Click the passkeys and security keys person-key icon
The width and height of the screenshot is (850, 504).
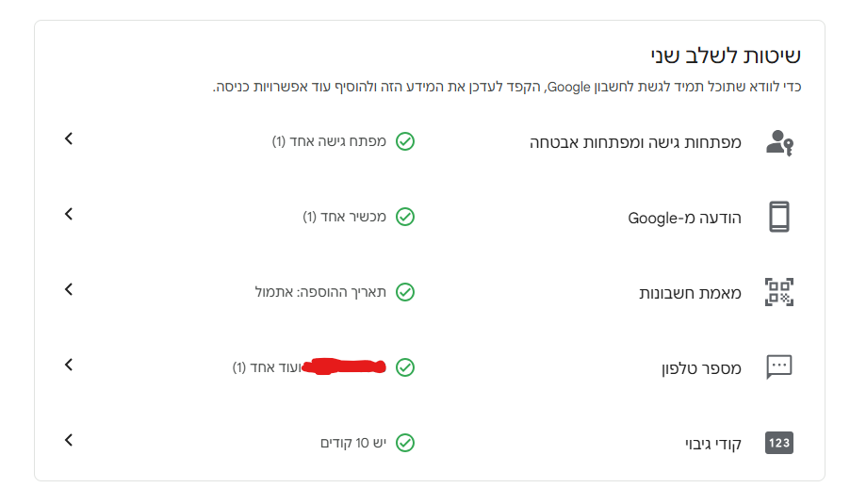(x=779, y=143)
